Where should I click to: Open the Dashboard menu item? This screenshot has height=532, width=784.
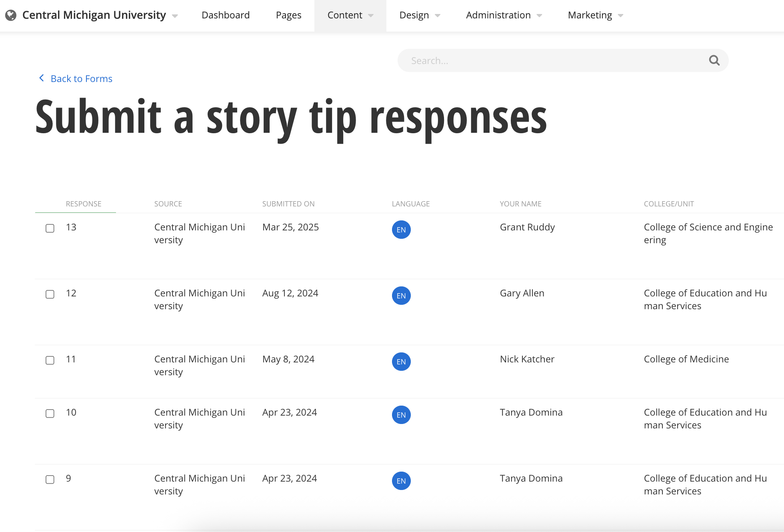[226, 15]
